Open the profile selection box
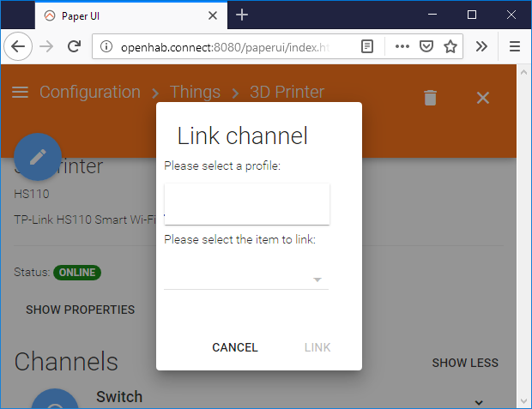Screen dimensions: 532x409 [246, 204]
